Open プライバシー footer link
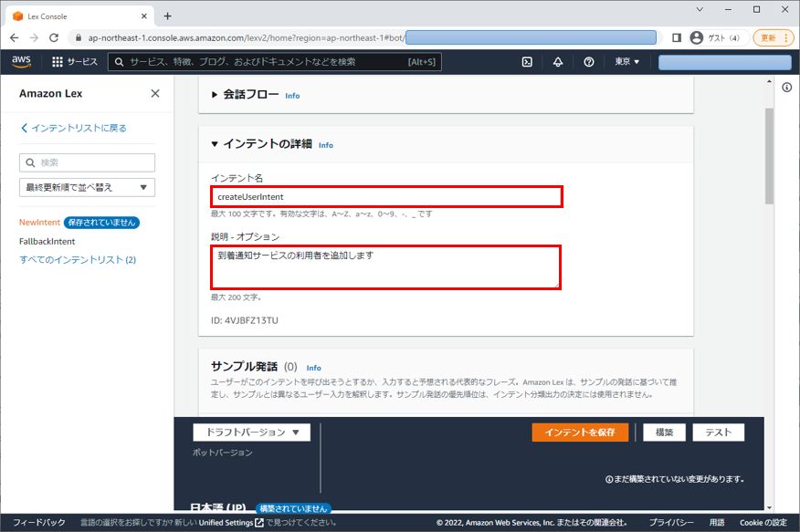800x532 pixels. pos(671,522)
